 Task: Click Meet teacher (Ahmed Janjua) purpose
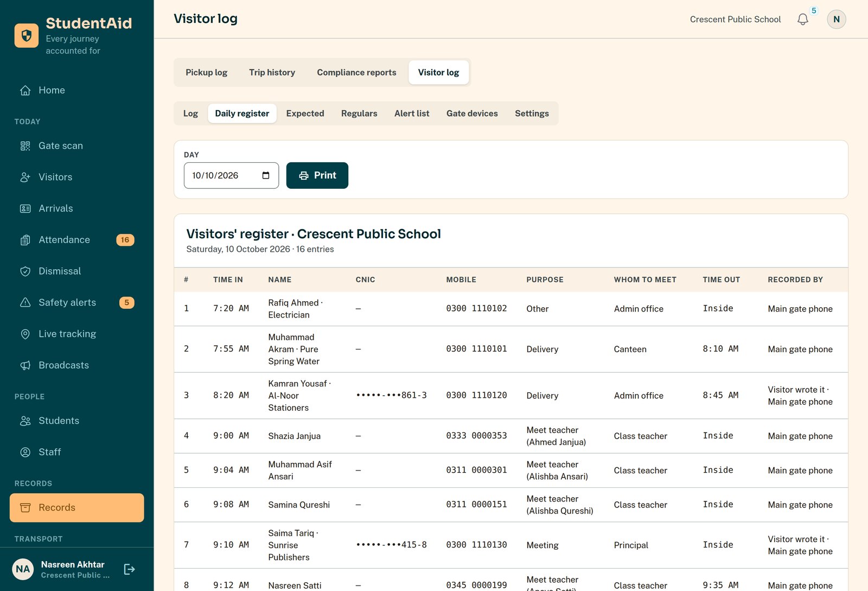click(556, 436)
